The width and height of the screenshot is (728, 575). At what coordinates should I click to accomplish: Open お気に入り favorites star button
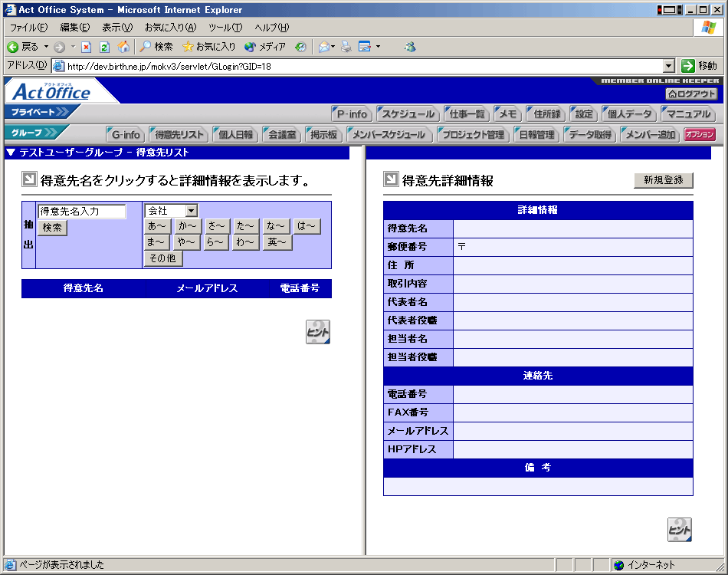click(208, 47)
